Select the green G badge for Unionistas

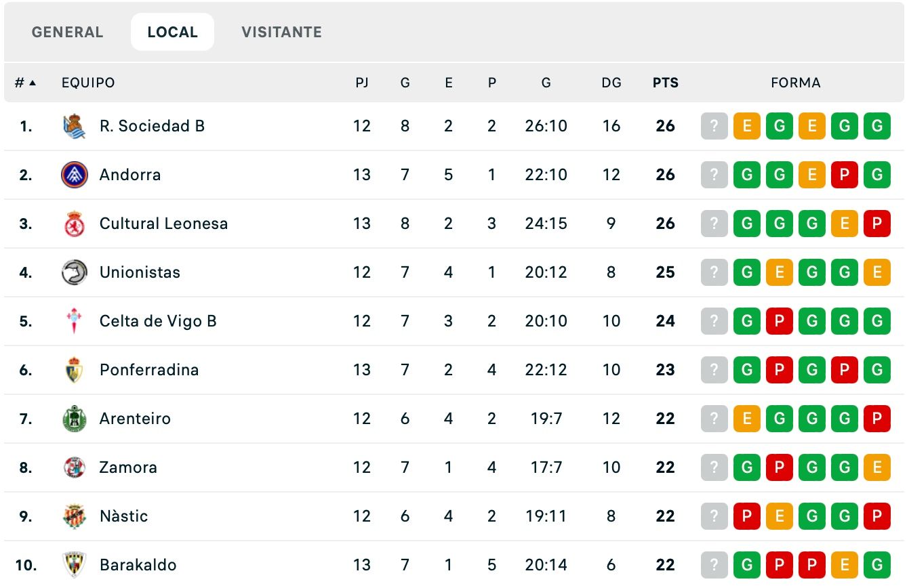[x=746, y=272]
